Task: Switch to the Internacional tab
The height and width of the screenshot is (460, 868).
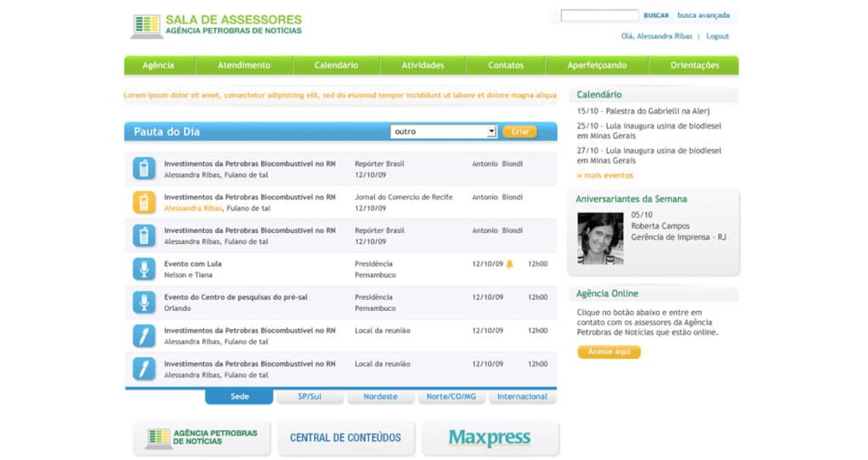Action: tap(522, 396)
